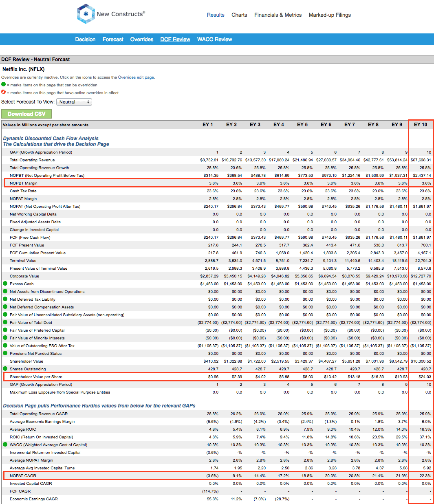Click the EY 10 column header

pyautogui.click(x=421, y=125)
